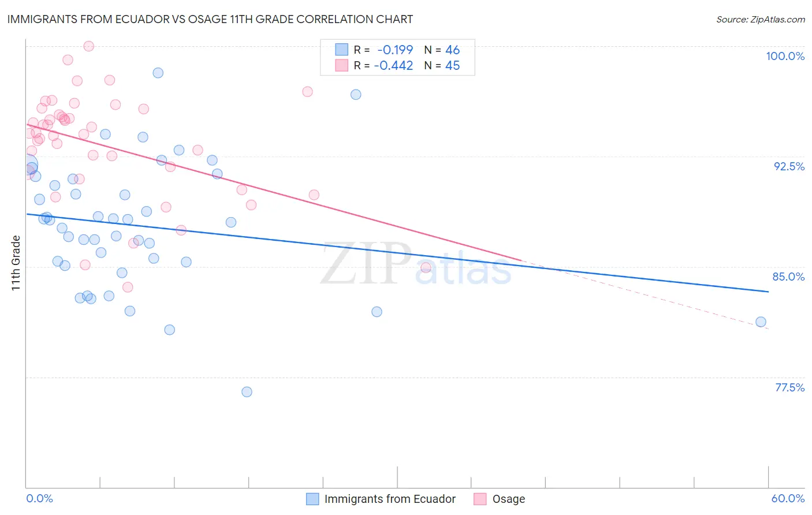Select the Immigrants from Ecuador legend label
The image size is (812, 515).
pos(390,499)
